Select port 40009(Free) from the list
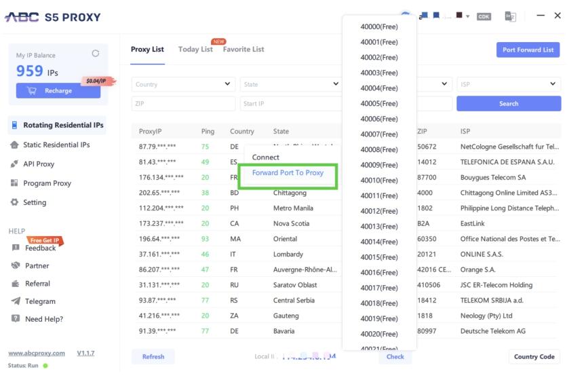Image resolution: width=588 pixels, height=380 pixels. click(x=379, y=165)
